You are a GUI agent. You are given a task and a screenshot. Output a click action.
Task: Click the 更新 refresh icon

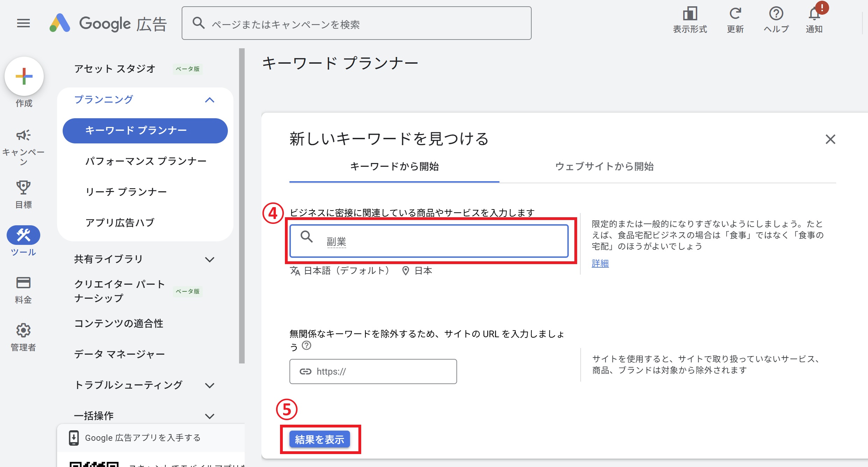click(735, 14)
